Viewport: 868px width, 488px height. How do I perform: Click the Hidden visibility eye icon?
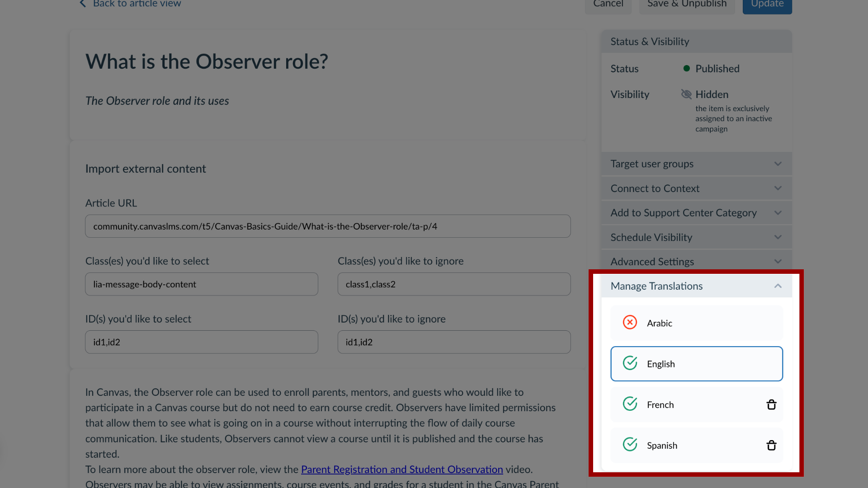pos(686,94)
